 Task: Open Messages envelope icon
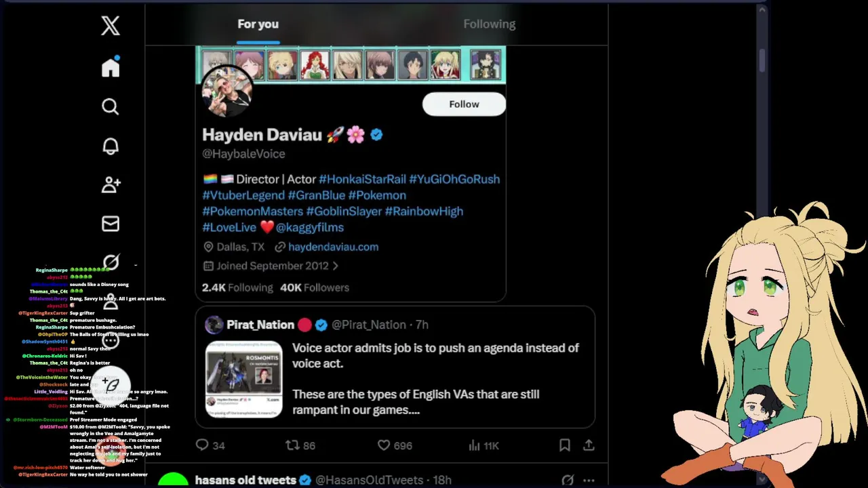[111, 224]
